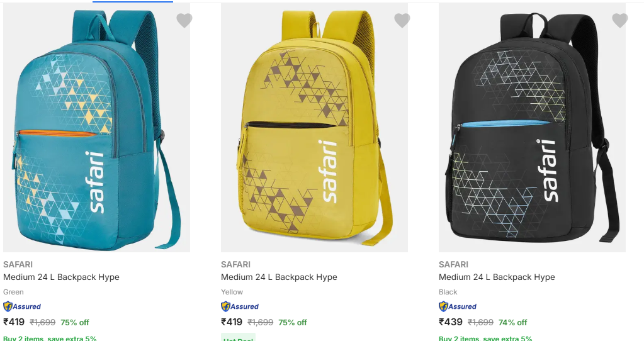Viewport: 644px width, 341px height.
Task: Add the black backpack to your wishlist
Action: 619,21
